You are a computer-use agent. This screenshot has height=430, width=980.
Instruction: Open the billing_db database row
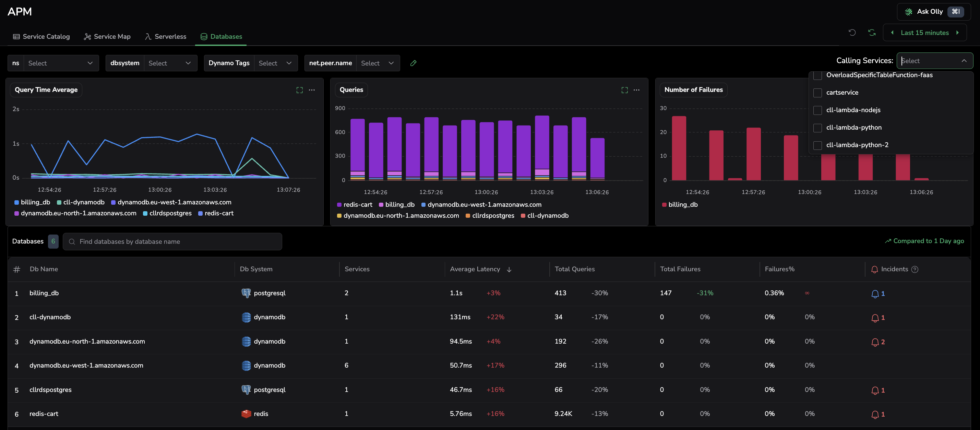click(x=489, y=294)
